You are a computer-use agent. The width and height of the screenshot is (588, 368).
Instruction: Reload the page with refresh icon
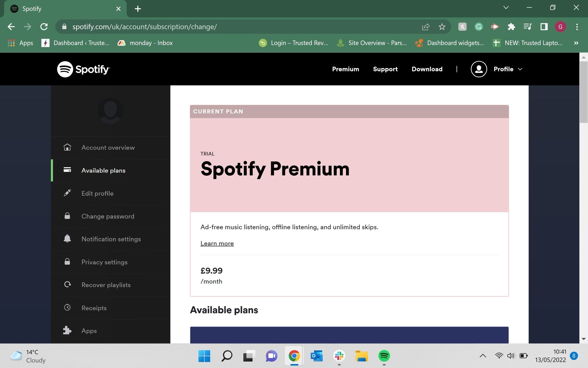point(44,27)
